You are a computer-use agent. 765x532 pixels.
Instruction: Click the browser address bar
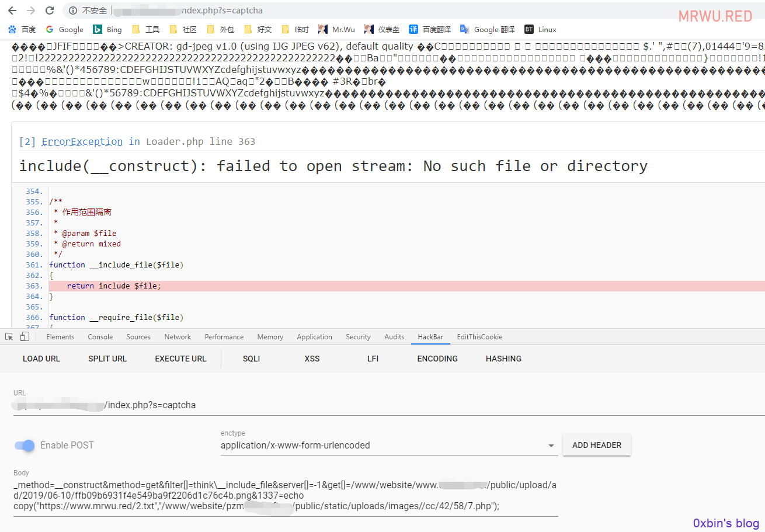[x=409, y=11]
